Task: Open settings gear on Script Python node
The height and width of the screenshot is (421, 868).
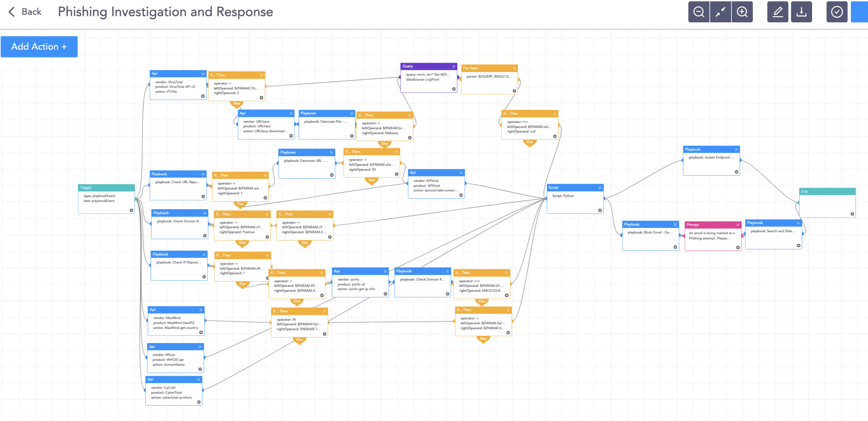Action: click(x=600, y=210)
